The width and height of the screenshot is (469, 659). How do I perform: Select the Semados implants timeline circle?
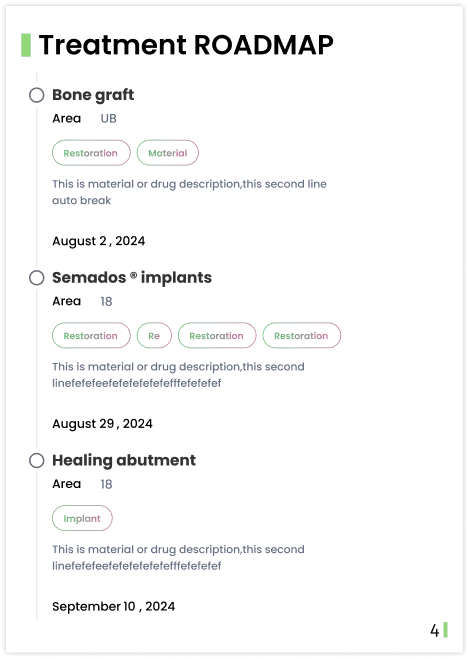(x=37, y=278)
